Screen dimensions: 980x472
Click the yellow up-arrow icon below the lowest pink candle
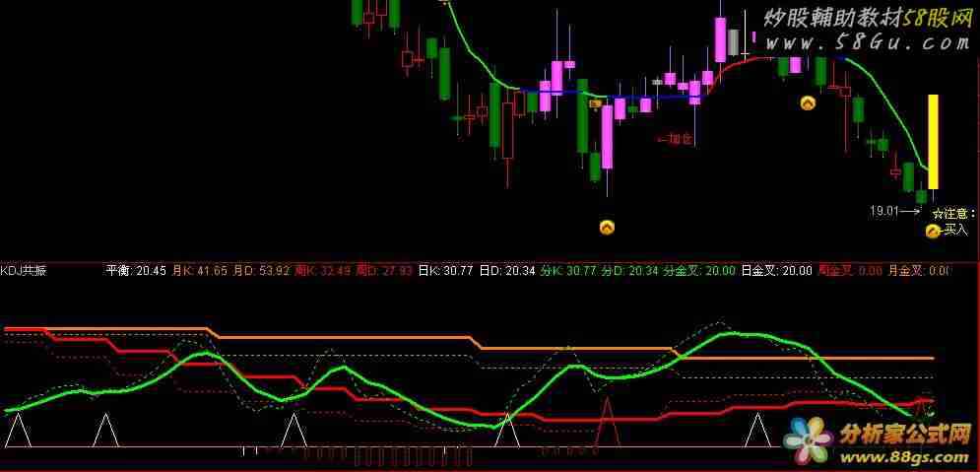(x=607, y=228)
